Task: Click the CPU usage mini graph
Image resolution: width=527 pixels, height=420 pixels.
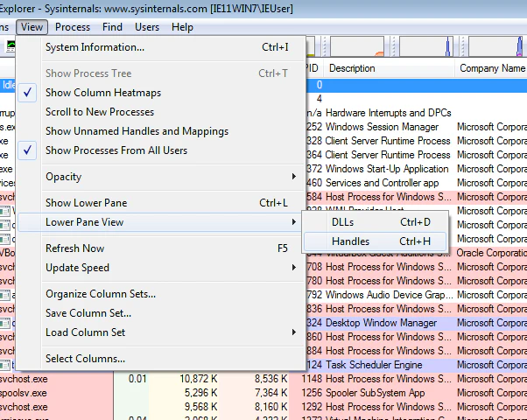Action: pyautogui.click(x=357, y=46)
